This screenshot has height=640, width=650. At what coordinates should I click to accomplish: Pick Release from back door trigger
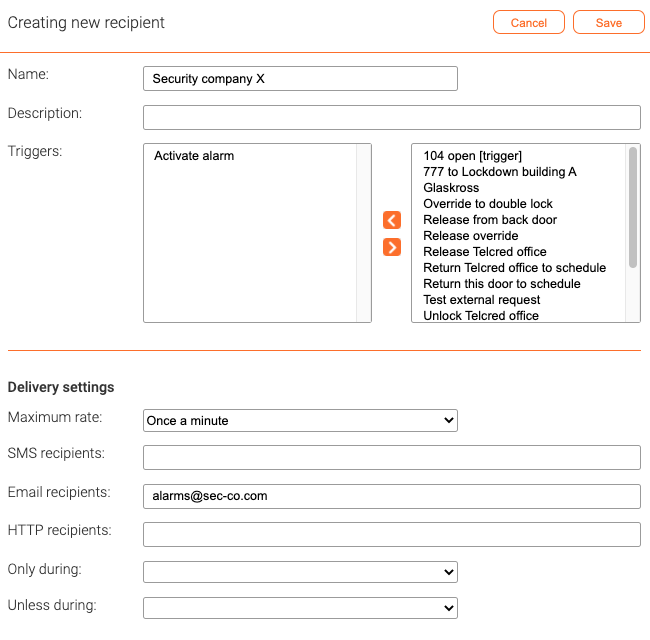coord(490,220)
